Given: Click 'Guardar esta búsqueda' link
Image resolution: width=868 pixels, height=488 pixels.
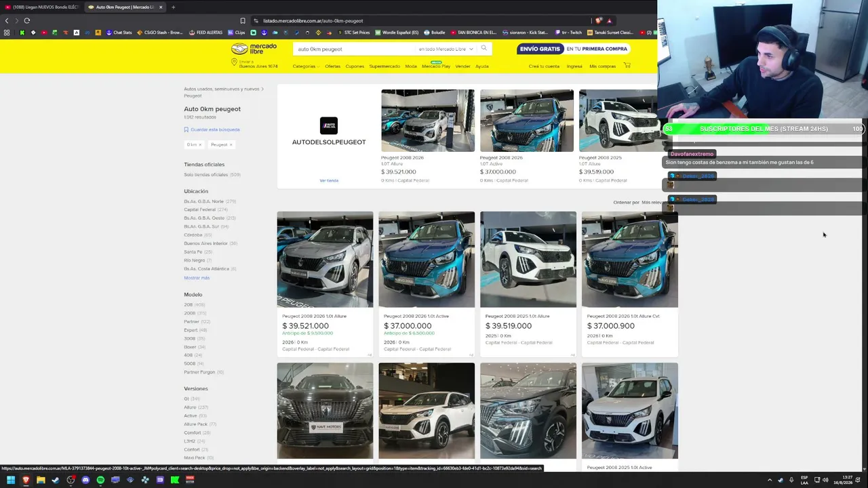Looking at the screenshot, I should pyautogui.click(x=215, y=129).
